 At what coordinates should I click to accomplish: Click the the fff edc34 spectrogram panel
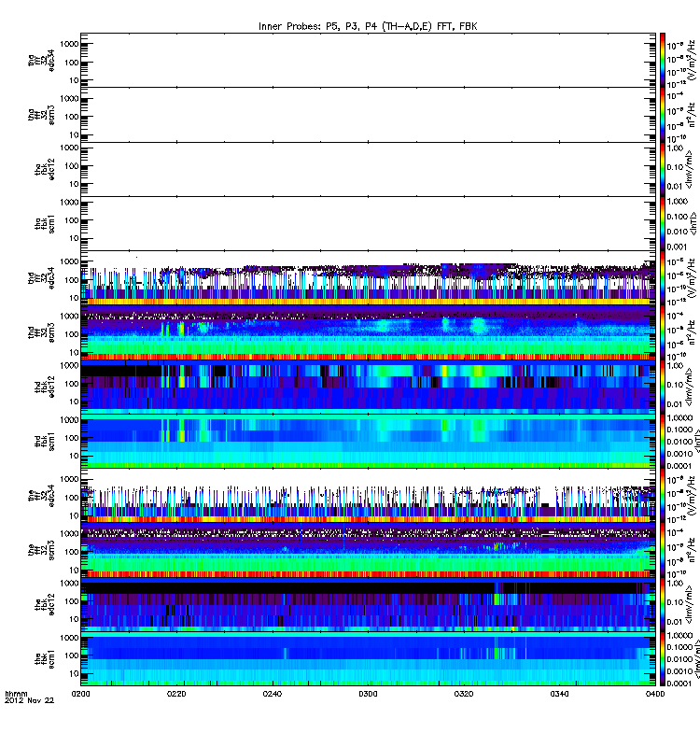(368, 496)
